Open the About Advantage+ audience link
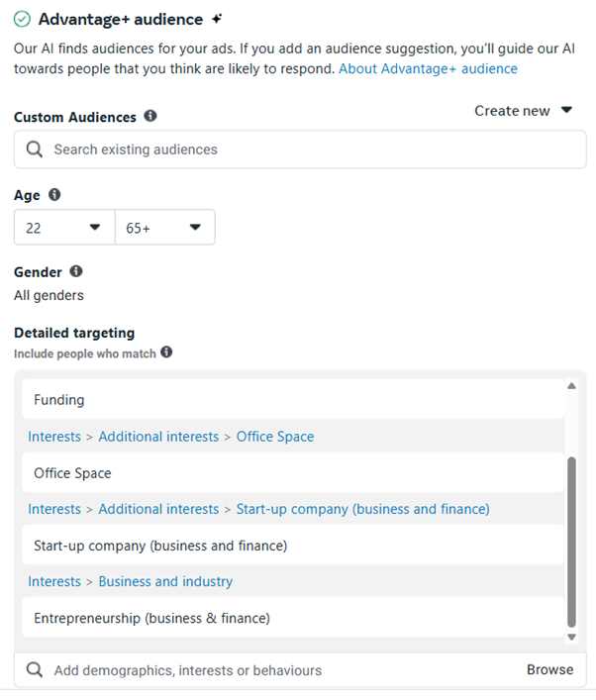 (428, 68)
